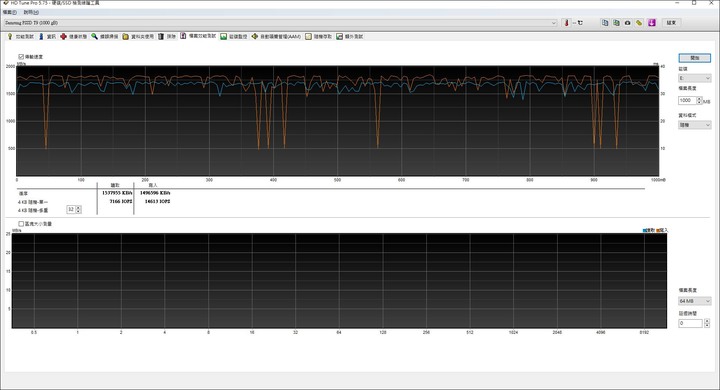
Task: Open the 64 MB file length dropdown
Action: click(x=695, y=301)
